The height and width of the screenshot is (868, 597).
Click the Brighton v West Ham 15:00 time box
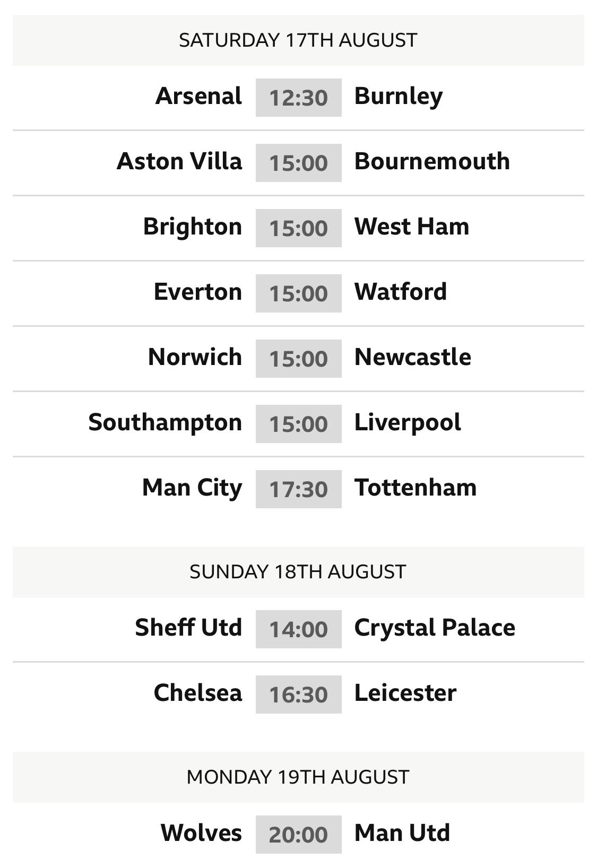(298, 228)
